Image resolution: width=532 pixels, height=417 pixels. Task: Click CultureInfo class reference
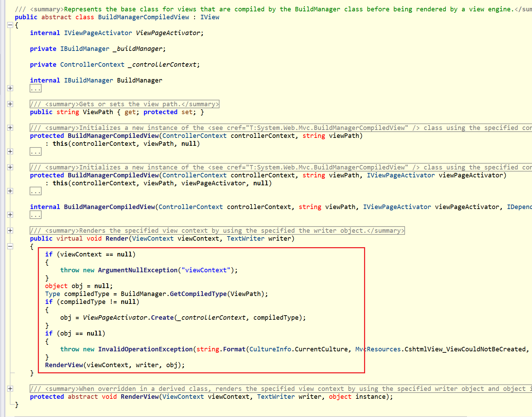tap(270, 349)
